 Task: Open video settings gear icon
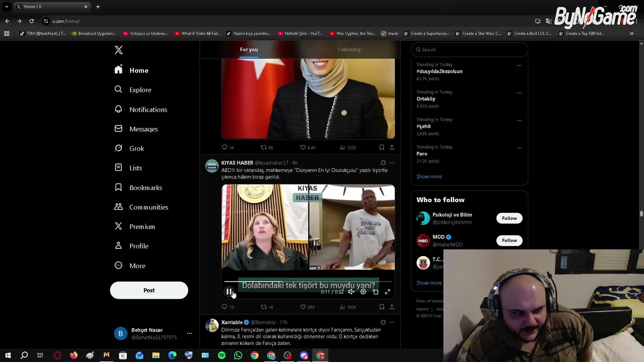363,292
